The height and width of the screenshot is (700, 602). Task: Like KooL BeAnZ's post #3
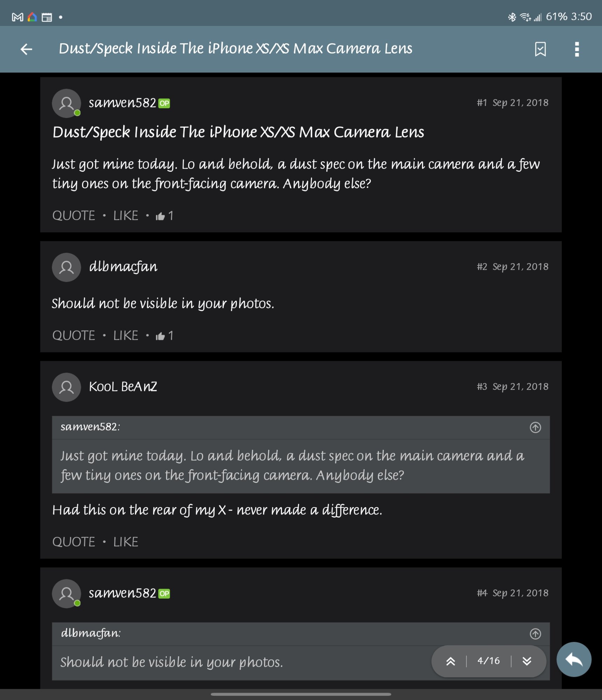pyautogui.click(x=126, y=542)
